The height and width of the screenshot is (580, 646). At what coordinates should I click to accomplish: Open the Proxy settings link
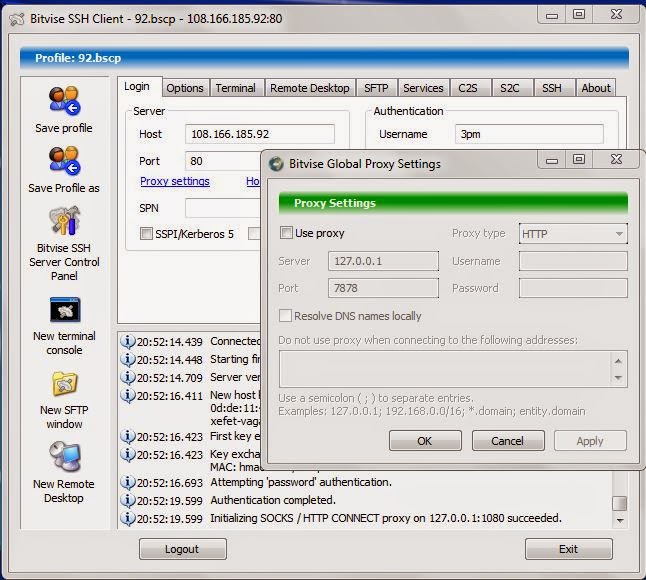tap(175, 182)
